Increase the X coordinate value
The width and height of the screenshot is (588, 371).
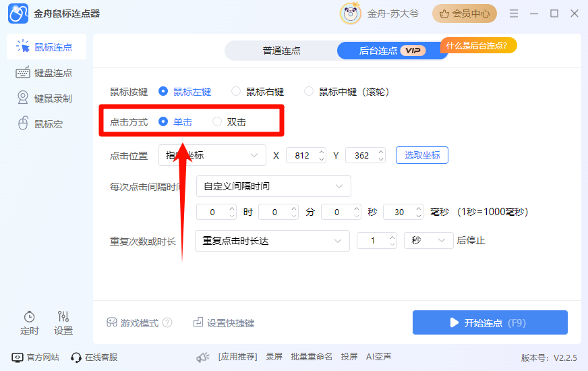coord(322,152)
